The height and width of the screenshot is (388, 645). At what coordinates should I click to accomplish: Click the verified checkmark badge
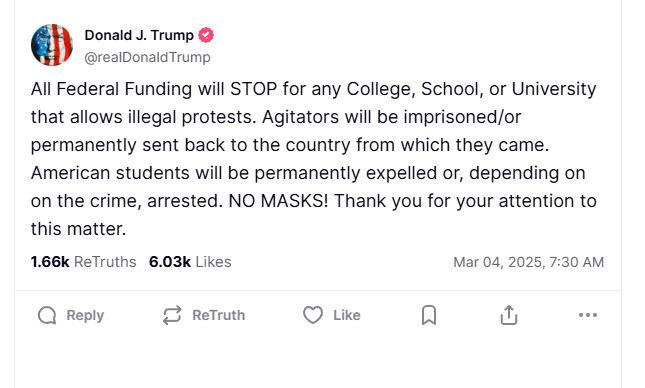(206, 35)
